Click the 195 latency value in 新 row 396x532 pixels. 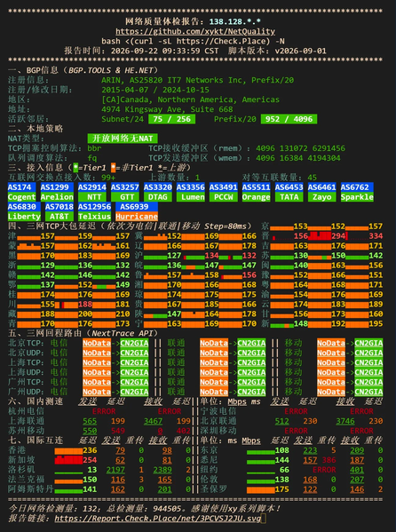point(376,324)
